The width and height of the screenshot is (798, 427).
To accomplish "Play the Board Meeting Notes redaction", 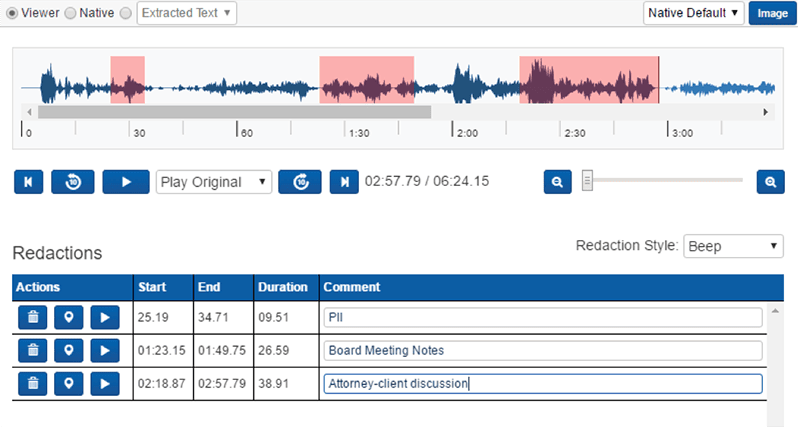I will (105, 351).
